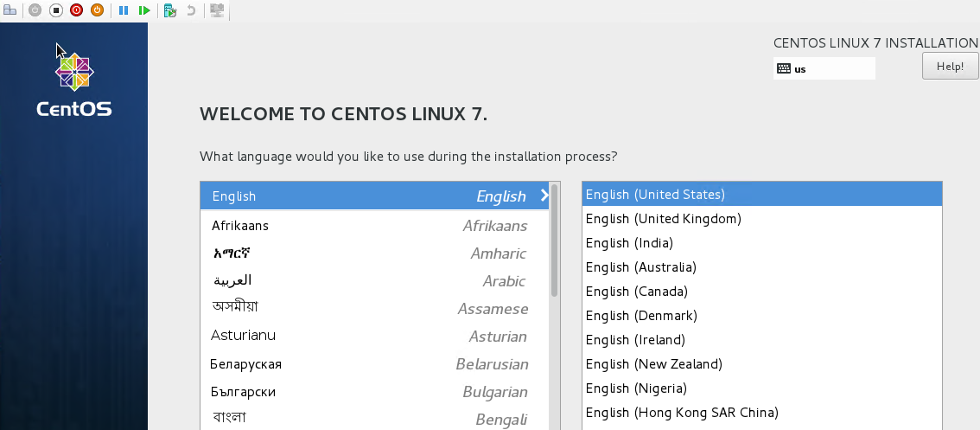This screenshot has height=430, width=980.
Task: Select English (New Zealand) locale
Action: [762, 363]
